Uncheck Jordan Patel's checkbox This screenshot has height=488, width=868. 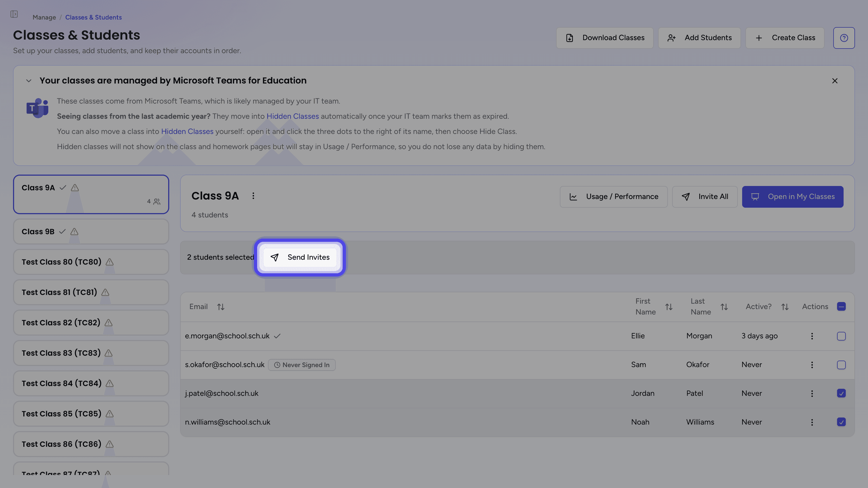click(x=841, y=393)
